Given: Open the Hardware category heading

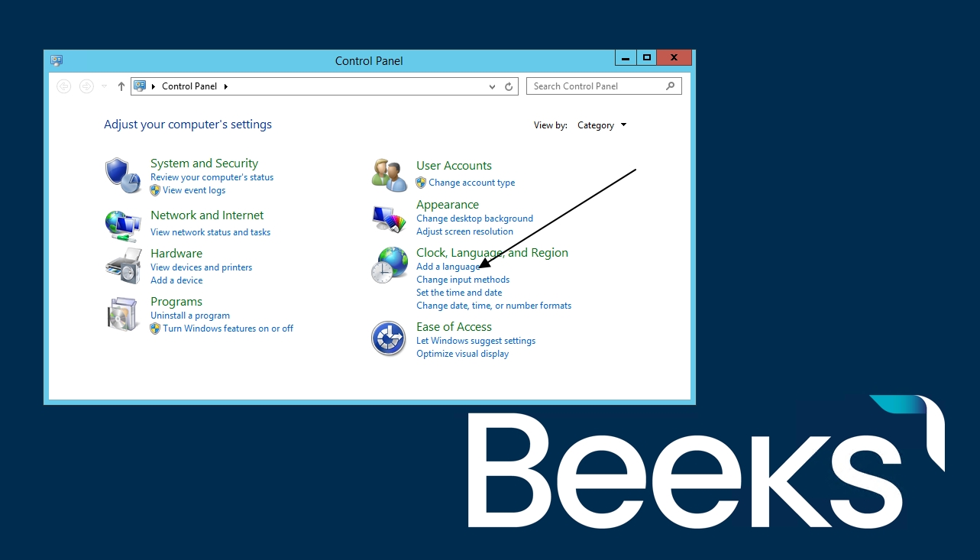Looking at the screenshot, I should (x=176, y=254).
